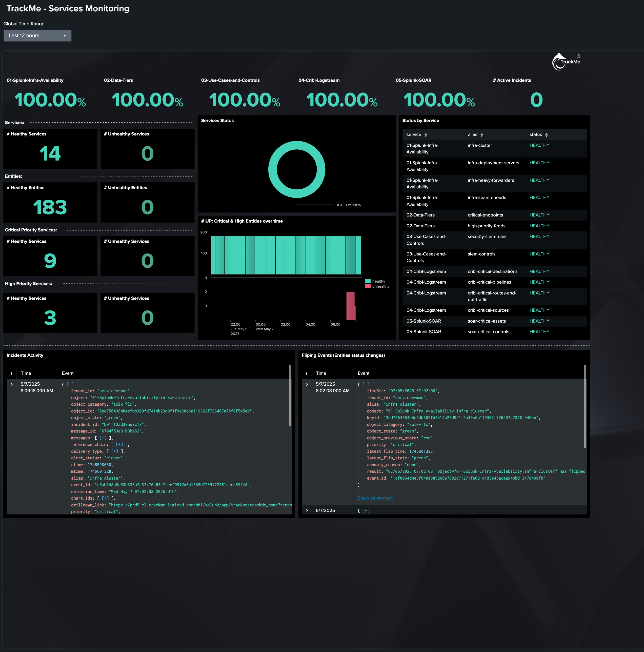The width and height of the screenshot is (644, 652).
Task: Select the infra-search-heads row
Action: tap(495, 201)
